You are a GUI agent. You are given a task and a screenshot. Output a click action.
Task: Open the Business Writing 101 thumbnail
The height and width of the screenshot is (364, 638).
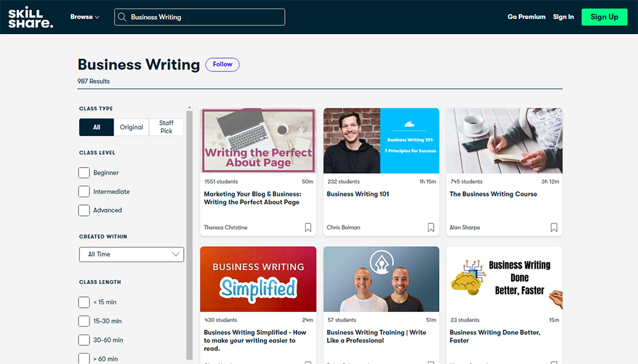coord(382,140)
